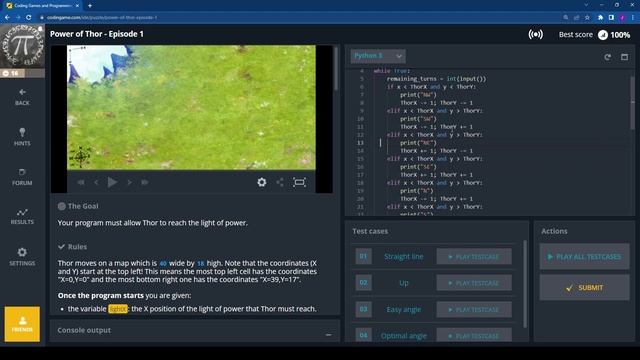Image resolution: width=640 pixels, height=360 pixels.
Task: Open the browser extensions puzzle icon
Action: 600,18
